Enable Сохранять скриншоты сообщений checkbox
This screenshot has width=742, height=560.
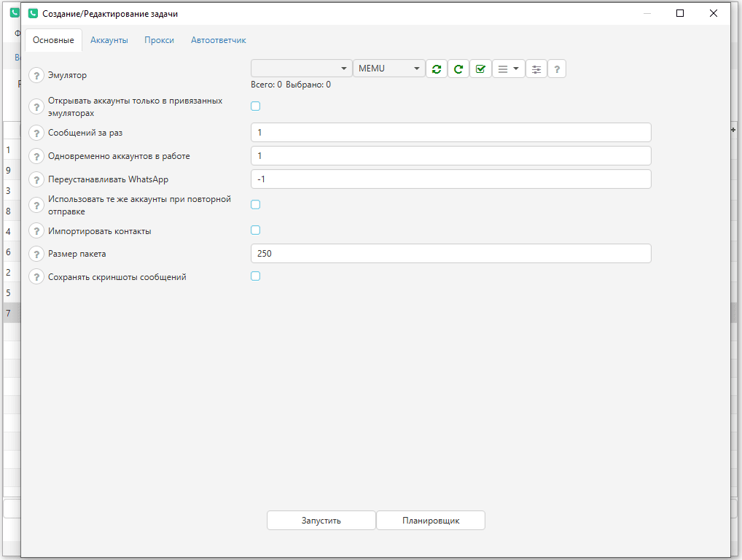[x=256, y=276]
